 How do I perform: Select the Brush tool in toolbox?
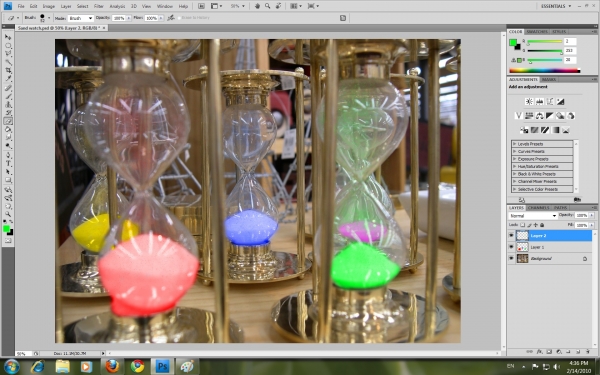pos(8,97)
